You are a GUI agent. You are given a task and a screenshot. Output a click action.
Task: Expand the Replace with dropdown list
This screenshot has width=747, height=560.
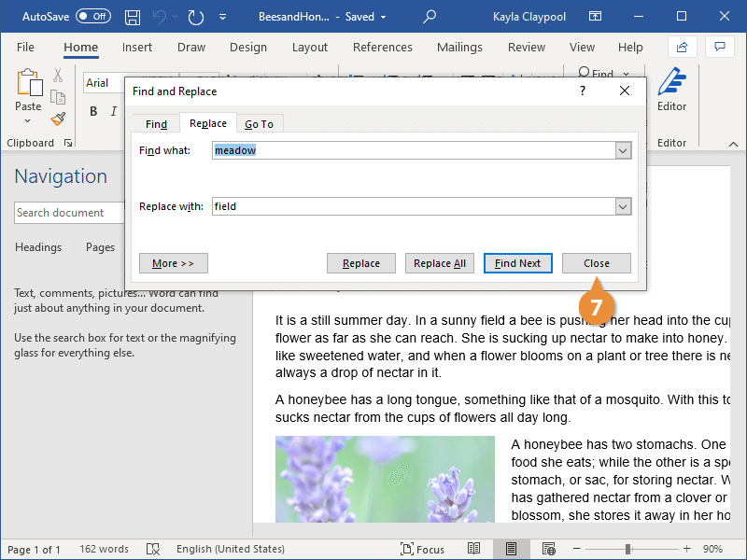pyautogui.click(x=623, y=206)
